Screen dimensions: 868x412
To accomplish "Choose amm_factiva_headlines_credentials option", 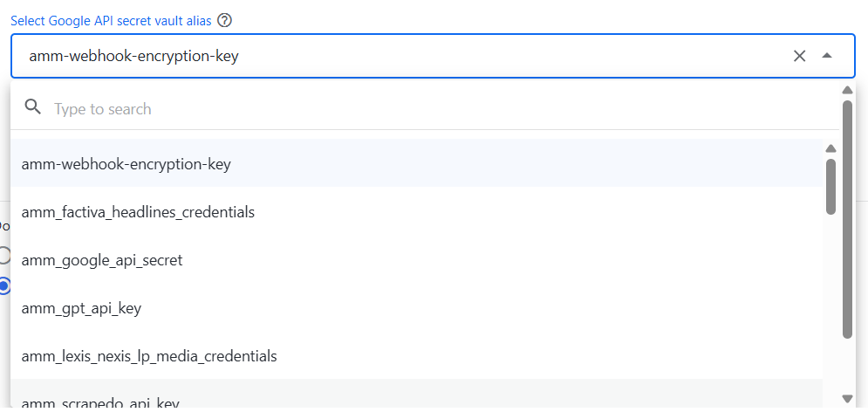I will click(416, 211).
